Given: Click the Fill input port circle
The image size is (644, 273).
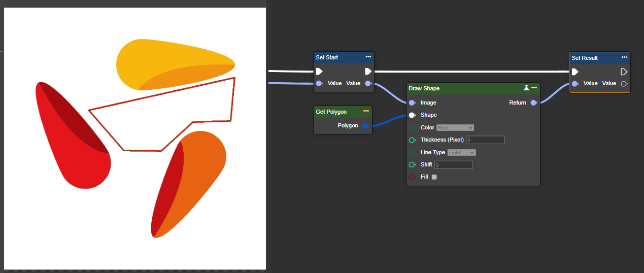Looking at the screenshot, I should (412, 177).
